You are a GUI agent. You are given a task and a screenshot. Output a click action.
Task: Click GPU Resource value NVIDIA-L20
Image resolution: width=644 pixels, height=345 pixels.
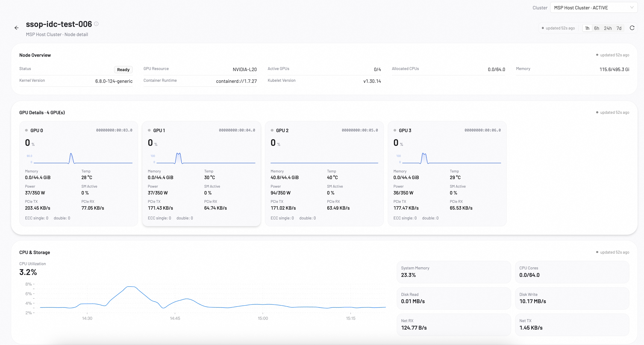coord(244,69)
